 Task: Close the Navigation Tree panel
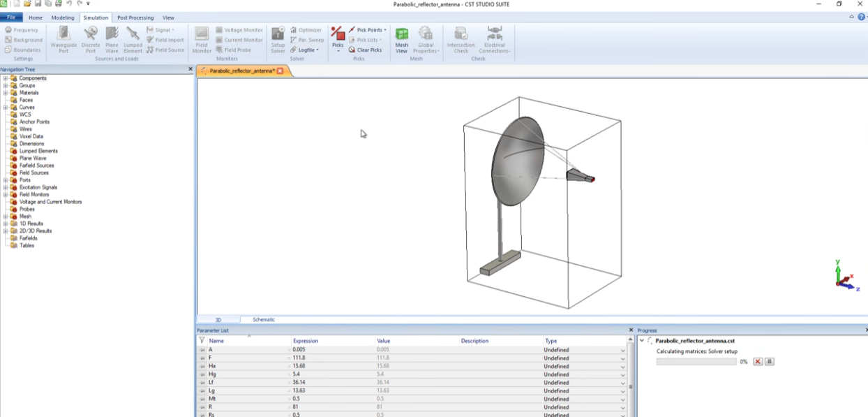[190, 69]
